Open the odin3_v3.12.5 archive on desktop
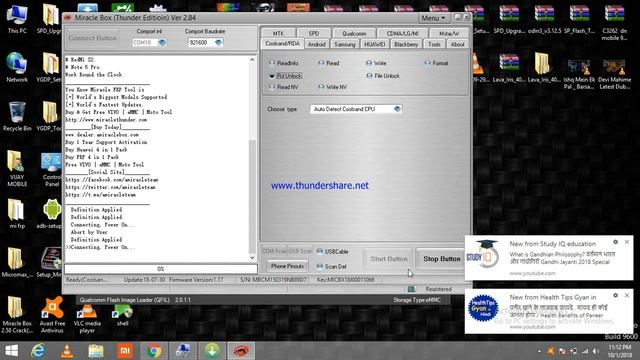The height and width of the screenshot is (360, 640). pyautogui.click(x=544, y=19)
